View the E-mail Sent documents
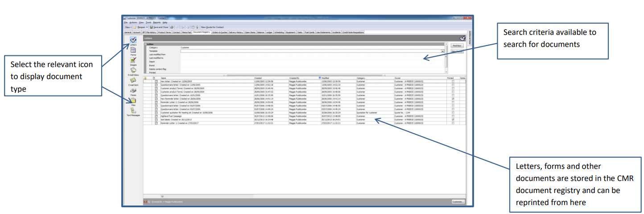 133,80
